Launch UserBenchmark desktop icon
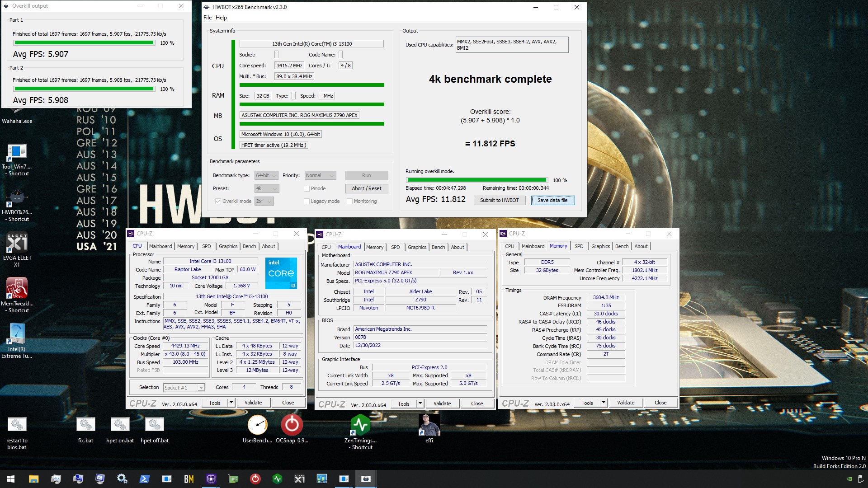The width and height of the screenshot is (868, 488). (257, 429)
